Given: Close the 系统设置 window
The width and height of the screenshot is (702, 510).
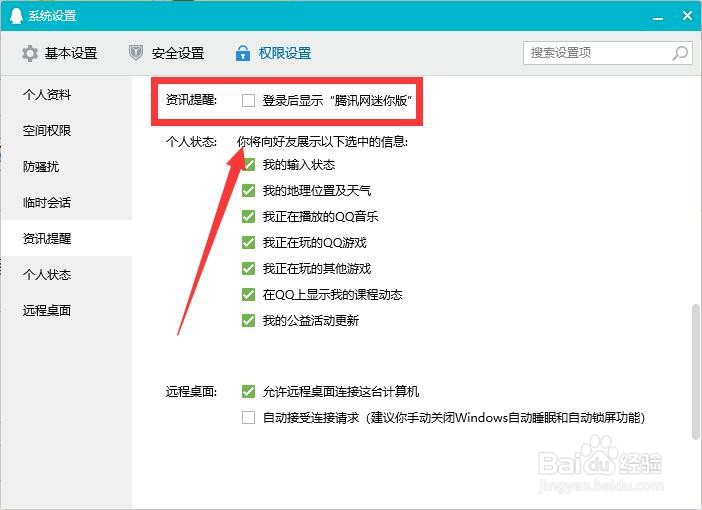Looking at the screenshot, I should tap(688, 16).
